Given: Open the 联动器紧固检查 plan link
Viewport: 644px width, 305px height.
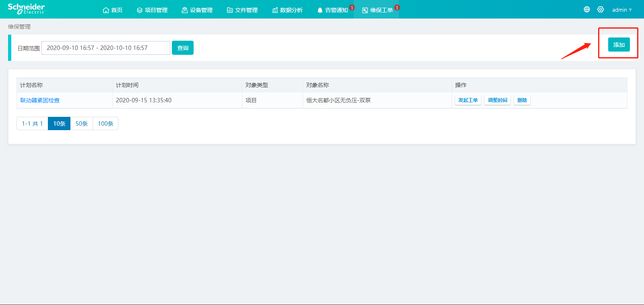Looking at the screenshot, I should 40,100.
